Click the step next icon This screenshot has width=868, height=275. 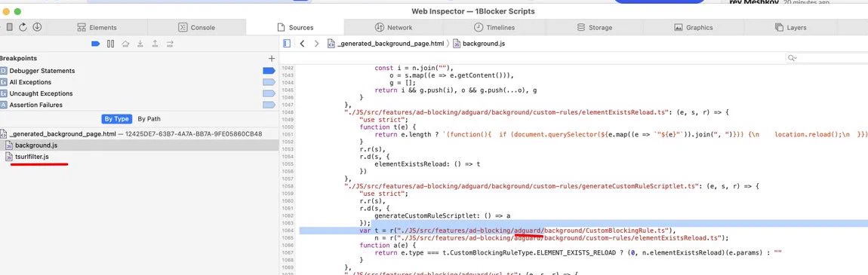[x=170, y=44]
